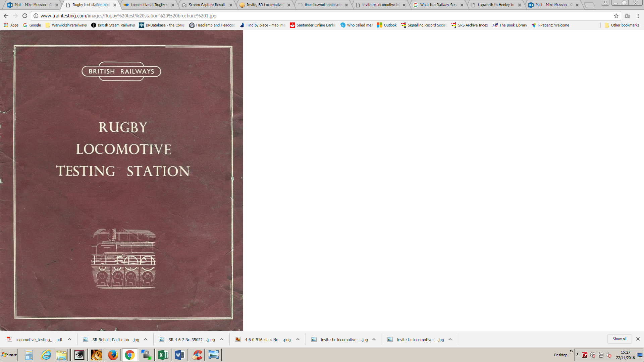Switch to the Invite, BR Locomotive tab
Viewport: 644px width, 362px height.
click(265, 5)
